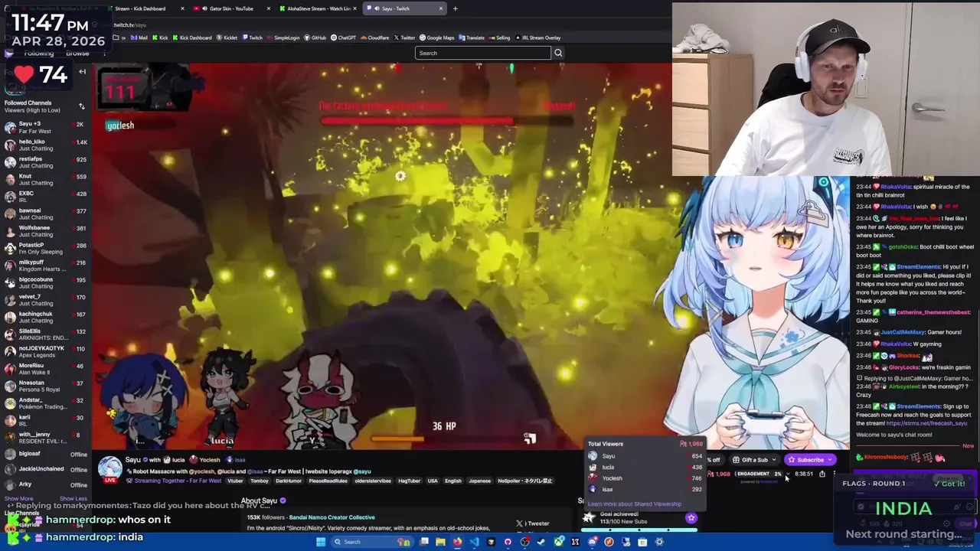Open Learn more about Shared Viewership link
This screenshot has width=980, height=551.
pyautogui.click(x=635, y=504)
